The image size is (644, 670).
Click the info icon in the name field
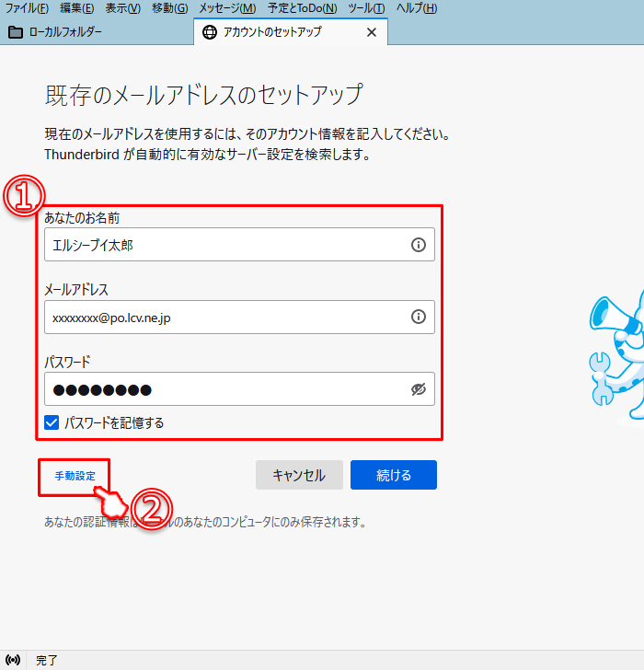tap(418, 245)
